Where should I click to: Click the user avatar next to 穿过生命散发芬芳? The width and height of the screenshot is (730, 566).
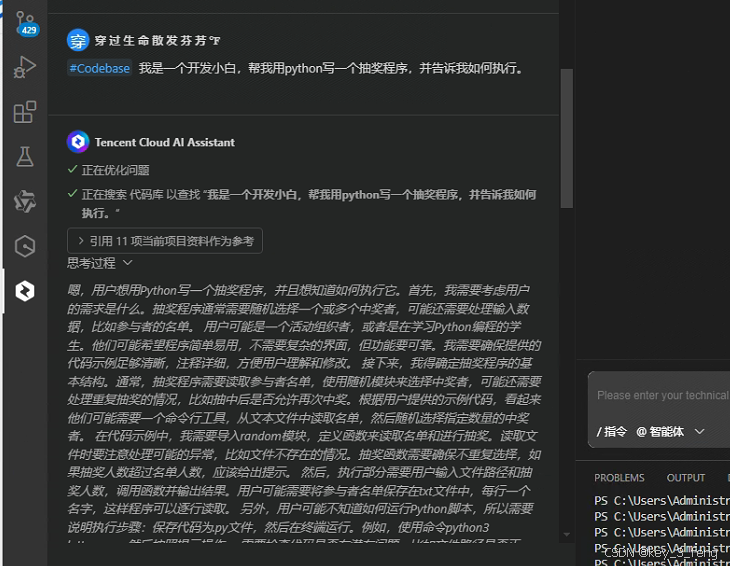click(x=78, y=40)
